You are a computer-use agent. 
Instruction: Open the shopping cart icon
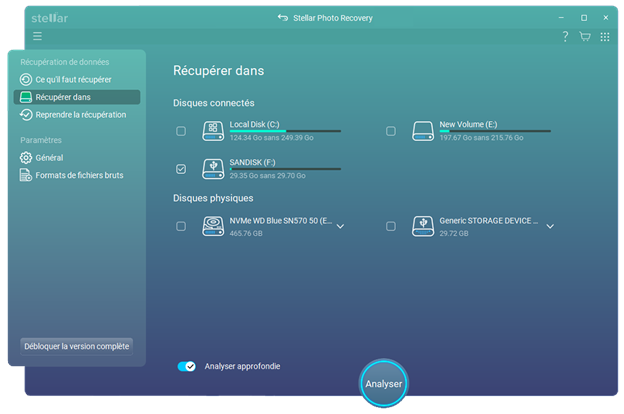point(585,37)
